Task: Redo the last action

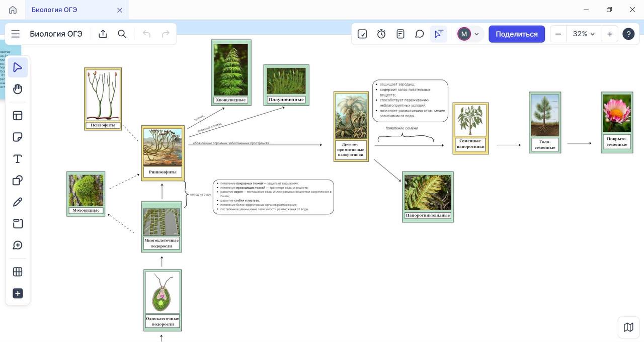Action: (166, 34)
